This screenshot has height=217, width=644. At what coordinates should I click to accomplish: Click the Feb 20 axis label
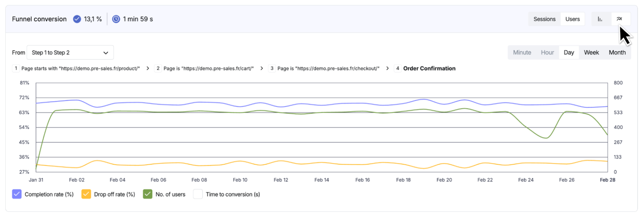(x=444, y=180)
